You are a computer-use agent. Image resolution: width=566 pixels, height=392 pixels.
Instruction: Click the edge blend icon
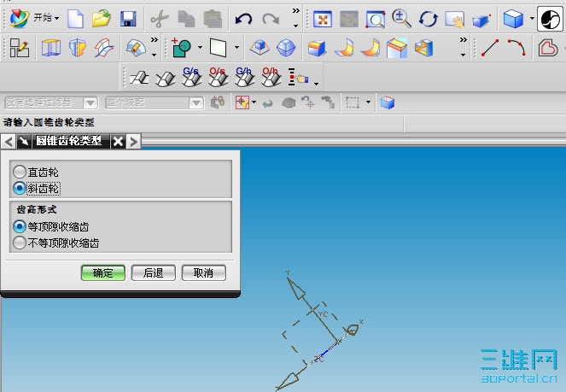[317, 48]
